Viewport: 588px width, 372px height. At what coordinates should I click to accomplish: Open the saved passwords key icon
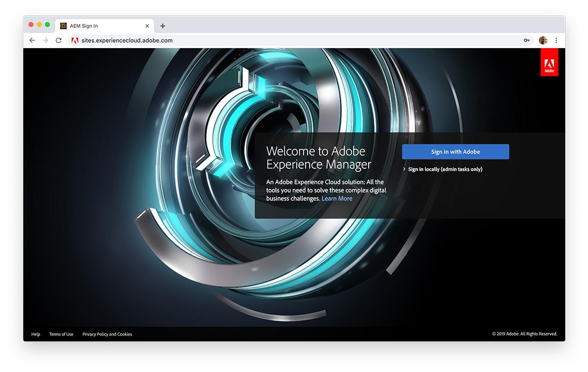tap(527, 40)
